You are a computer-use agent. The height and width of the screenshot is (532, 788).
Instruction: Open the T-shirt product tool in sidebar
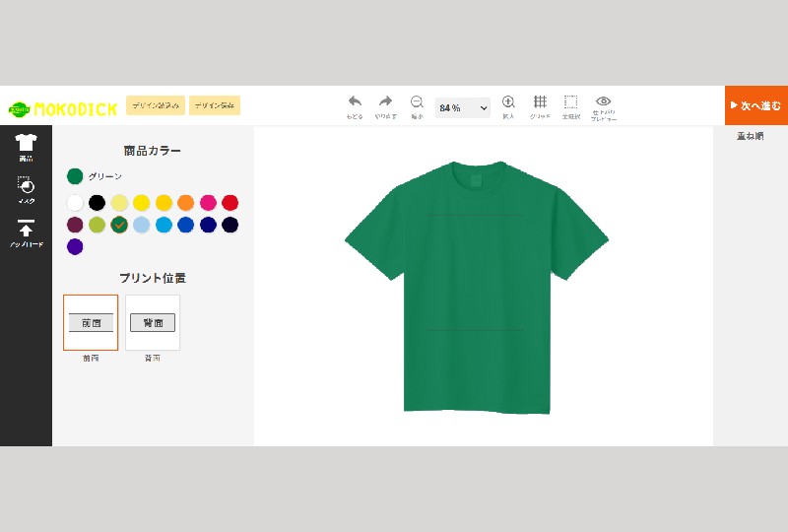26,146
